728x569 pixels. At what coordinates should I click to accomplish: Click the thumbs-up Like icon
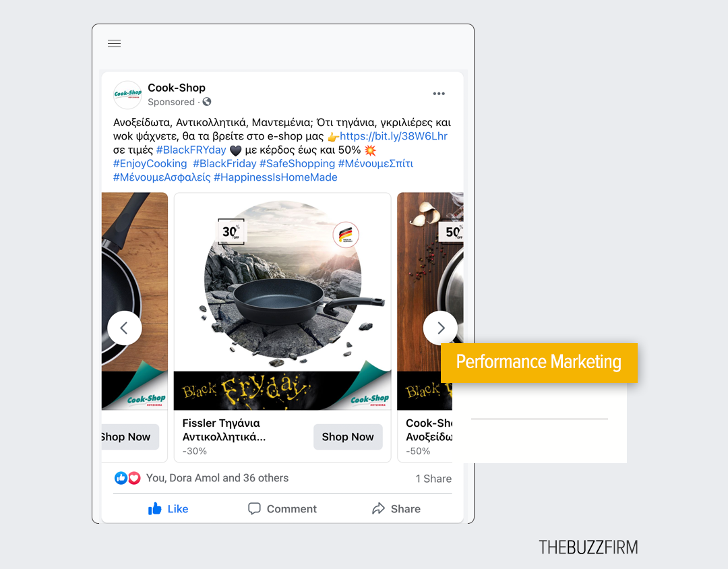tap(154, 508)
